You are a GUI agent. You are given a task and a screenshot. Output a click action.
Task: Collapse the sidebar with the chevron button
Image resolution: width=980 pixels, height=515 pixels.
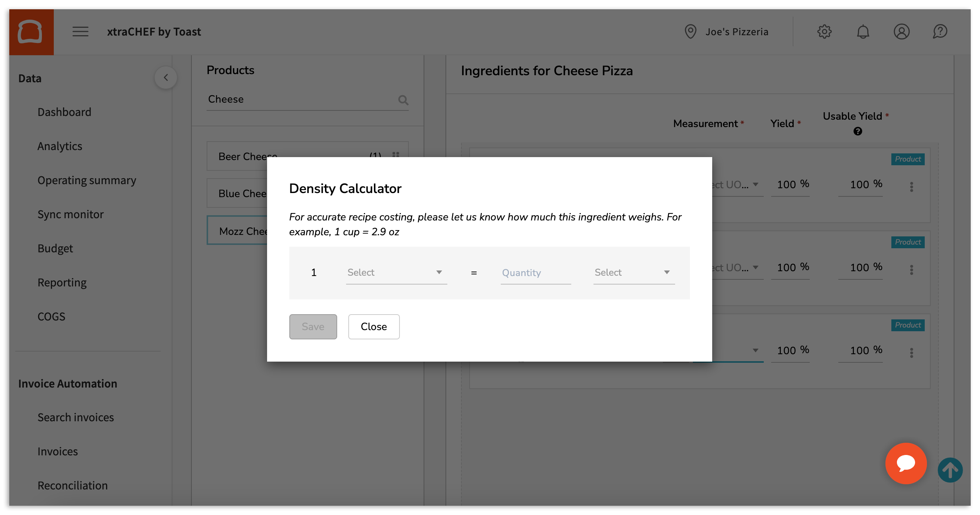[x=165, y=77]
